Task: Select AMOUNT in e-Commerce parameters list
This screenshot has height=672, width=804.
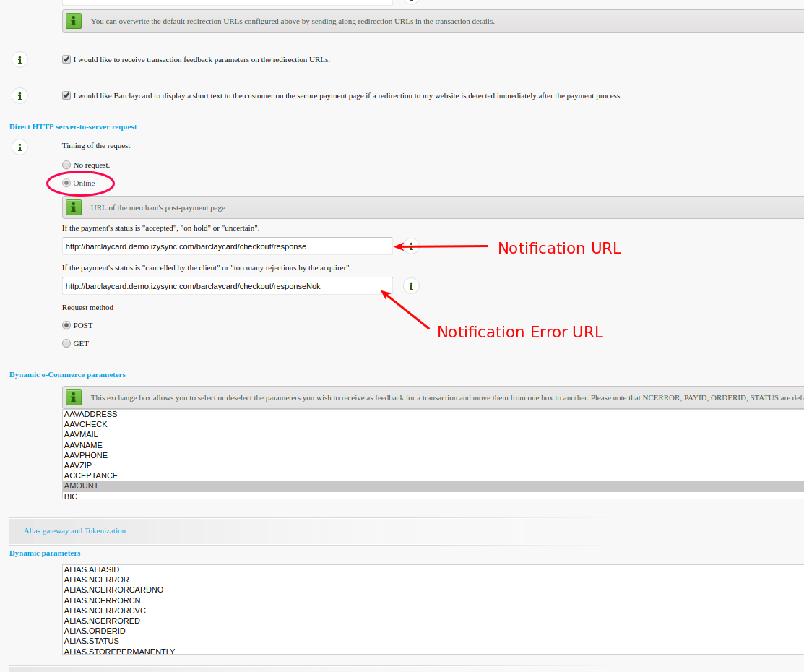Action: click(81, 486)
